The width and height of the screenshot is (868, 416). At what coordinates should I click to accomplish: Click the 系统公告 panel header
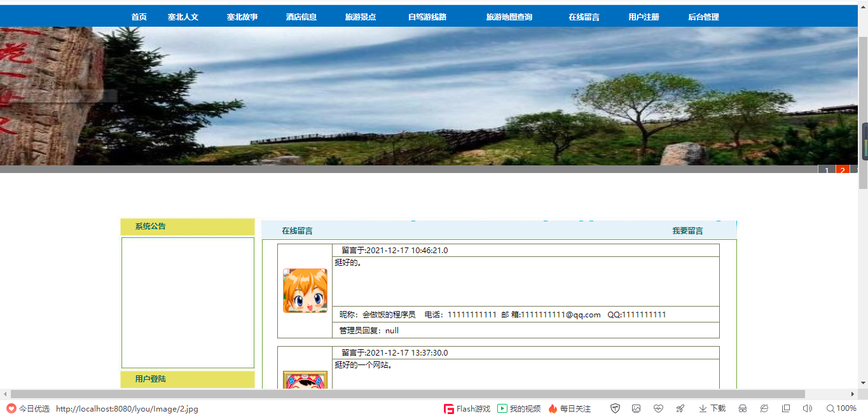pyautogui.click(x=188, y=227)
